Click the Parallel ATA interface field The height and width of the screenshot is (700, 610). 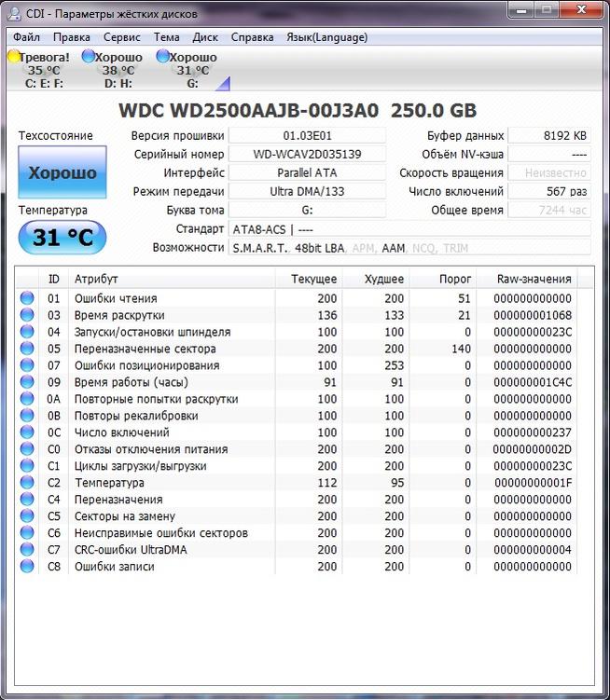point(307,172)
